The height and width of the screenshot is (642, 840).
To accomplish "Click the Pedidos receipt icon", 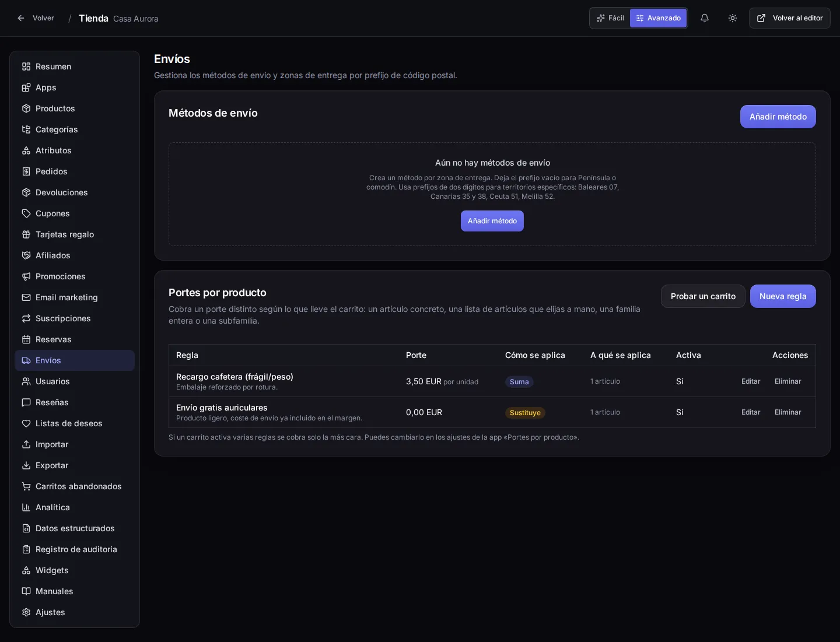I will pyautogui.click(x=26, y=171).
